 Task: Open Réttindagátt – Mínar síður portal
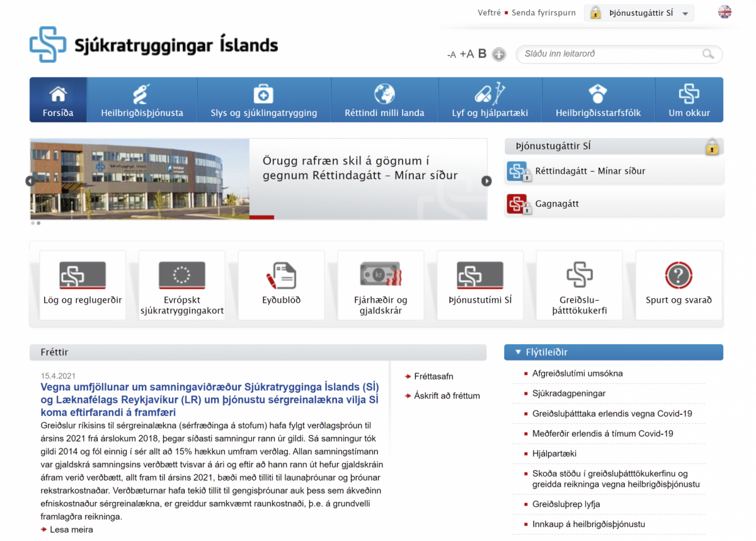point(590,171)
